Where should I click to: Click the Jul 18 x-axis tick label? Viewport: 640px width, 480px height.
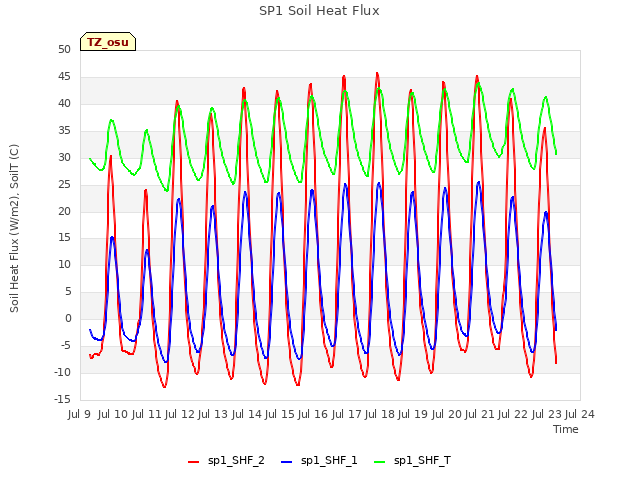click(x=380, y=414)
